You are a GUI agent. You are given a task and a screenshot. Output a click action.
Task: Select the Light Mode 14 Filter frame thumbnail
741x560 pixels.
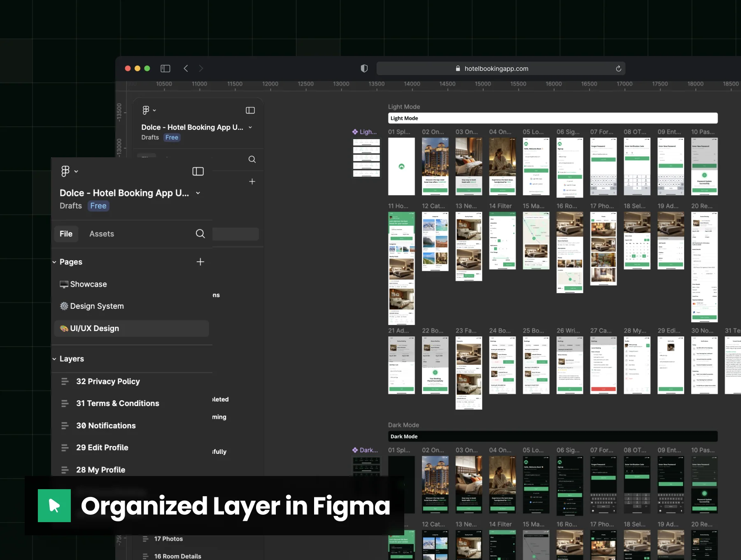click(x=503, y=241)
